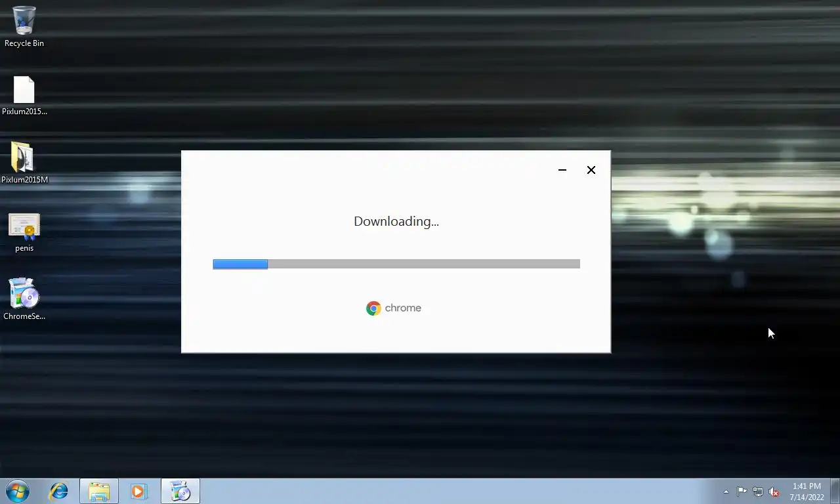Click the Downloading... status text
The image size is (840, 504).
396,221
